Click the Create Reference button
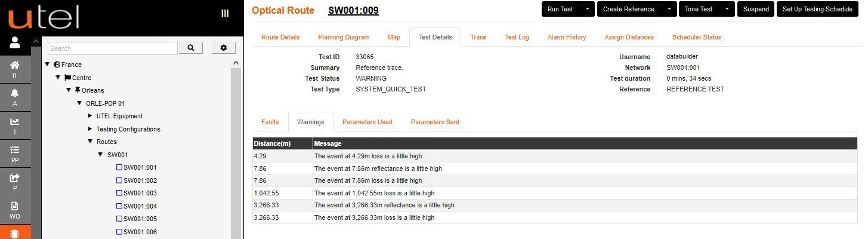 [x=629, y=9]
